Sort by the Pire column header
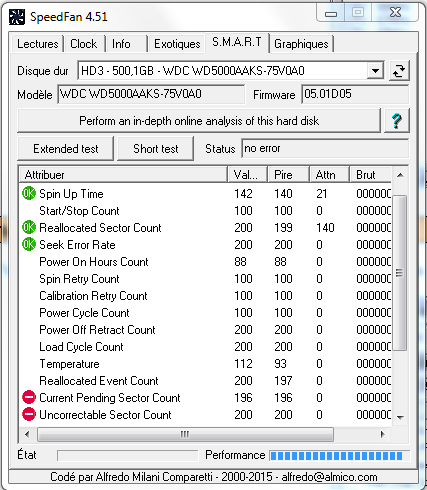The height and width of the screenshot is (490, 427). [x=289, y=175]
